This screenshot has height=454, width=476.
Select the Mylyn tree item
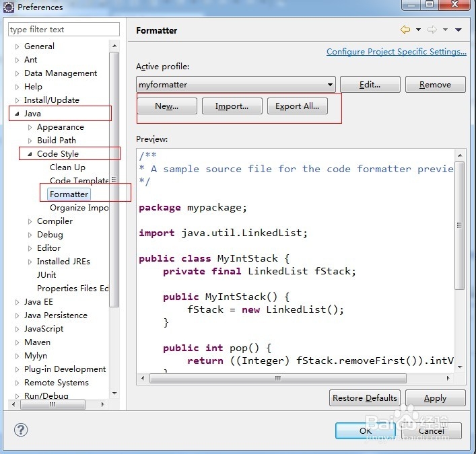point(36,355)
